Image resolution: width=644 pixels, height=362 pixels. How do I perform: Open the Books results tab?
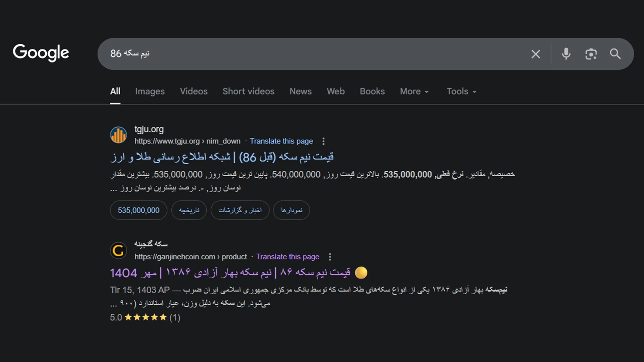click(x=372, y=92)
